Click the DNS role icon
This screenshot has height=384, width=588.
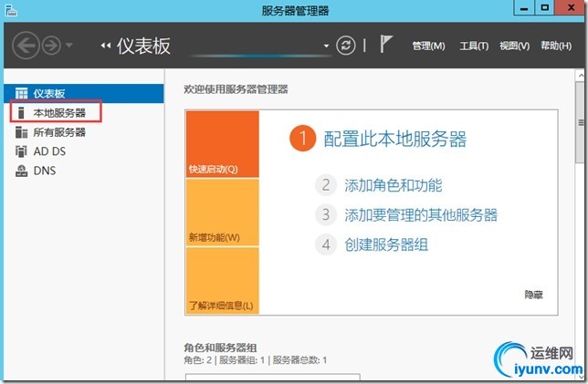[21, 171]
